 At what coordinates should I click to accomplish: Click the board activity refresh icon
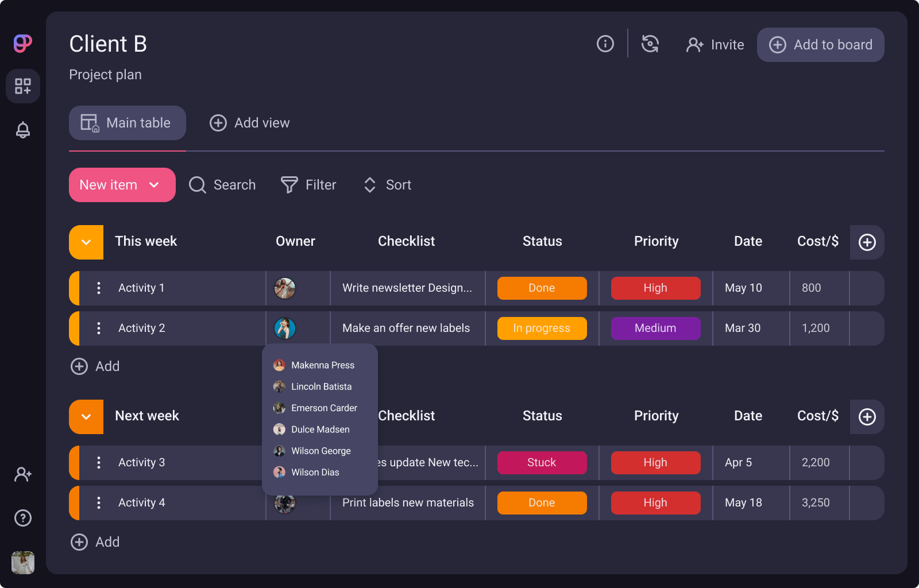[650, 44]
